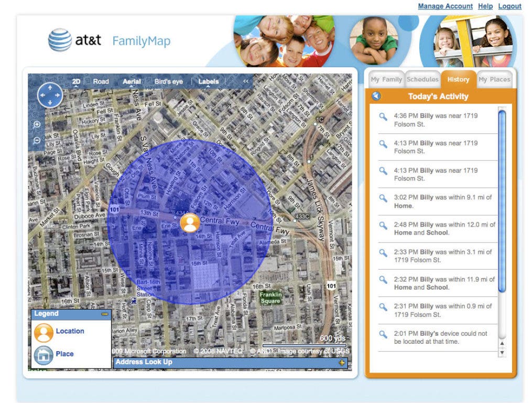This screenshot has height=403, width=532.
Task: Click the Bart-16th Street Station label
Action: click(x=148, y=288)
